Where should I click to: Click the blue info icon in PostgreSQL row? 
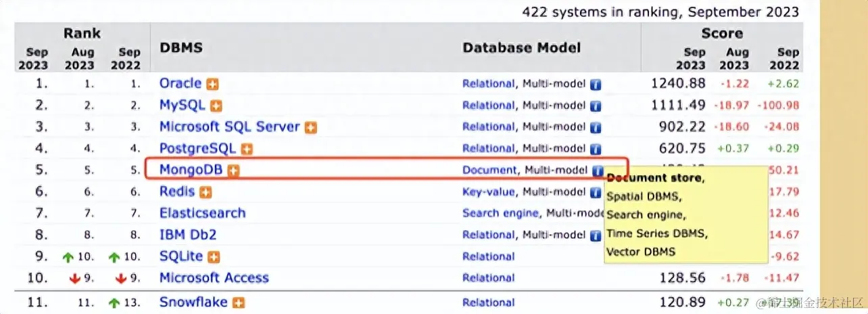click(x=596, y=149)
